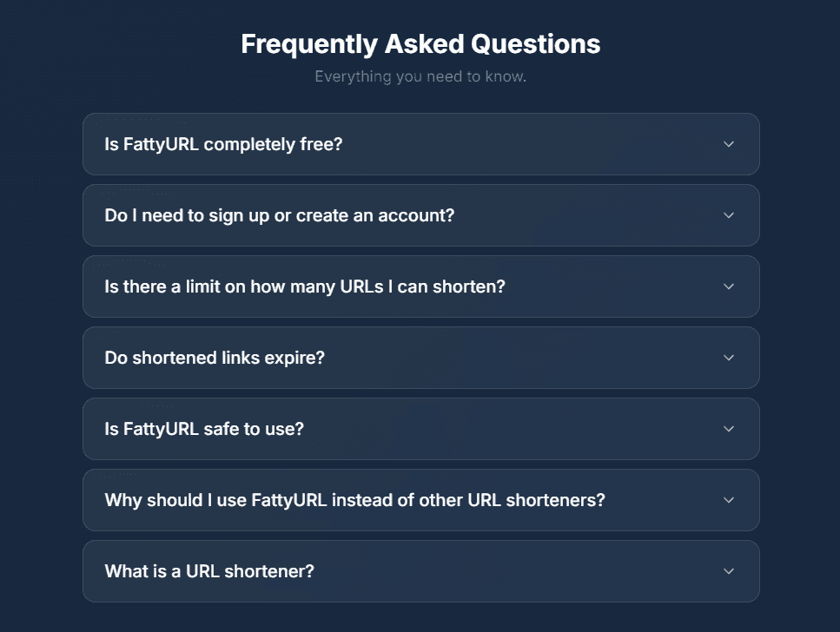Select the 'Frequently Asked Questions' heading
The height and width of the screenshot is (632, 840).
420,43
